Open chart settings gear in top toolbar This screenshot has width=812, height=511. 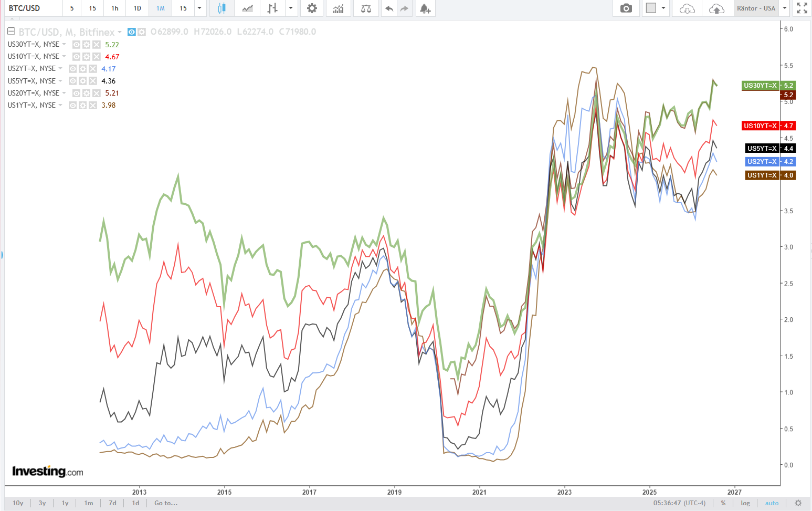click(312, 8)
